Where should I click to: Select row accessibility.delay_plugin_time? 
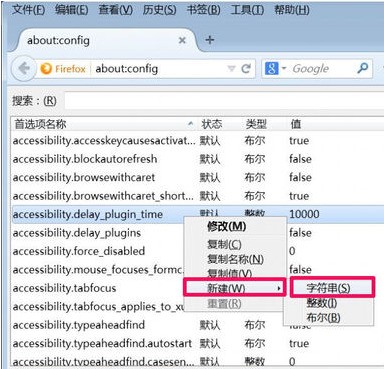point(198,214)
